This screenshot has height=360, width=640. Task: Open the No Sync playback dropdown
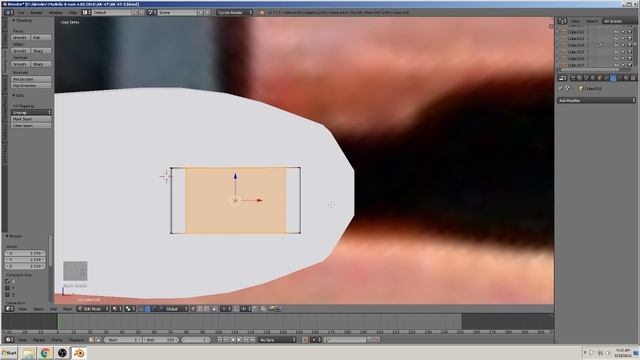point(277,340)
